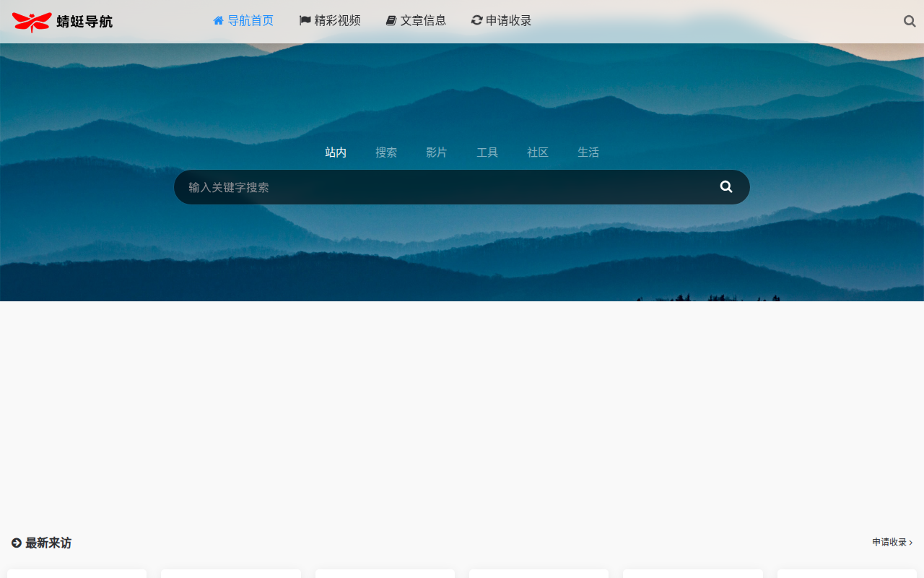Open the 导航首页 home nav item
This screenshot has width=924, height=578.
(243, 21)
